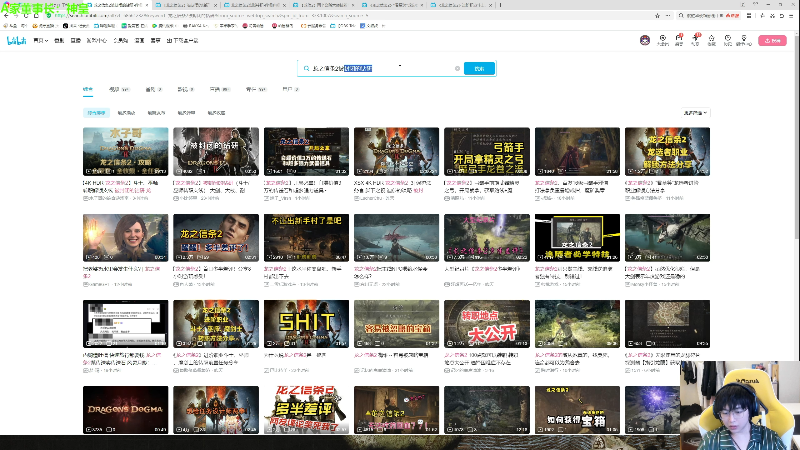
Task: Open the 收藏 favorites star icon
Action: click(712, 40)
